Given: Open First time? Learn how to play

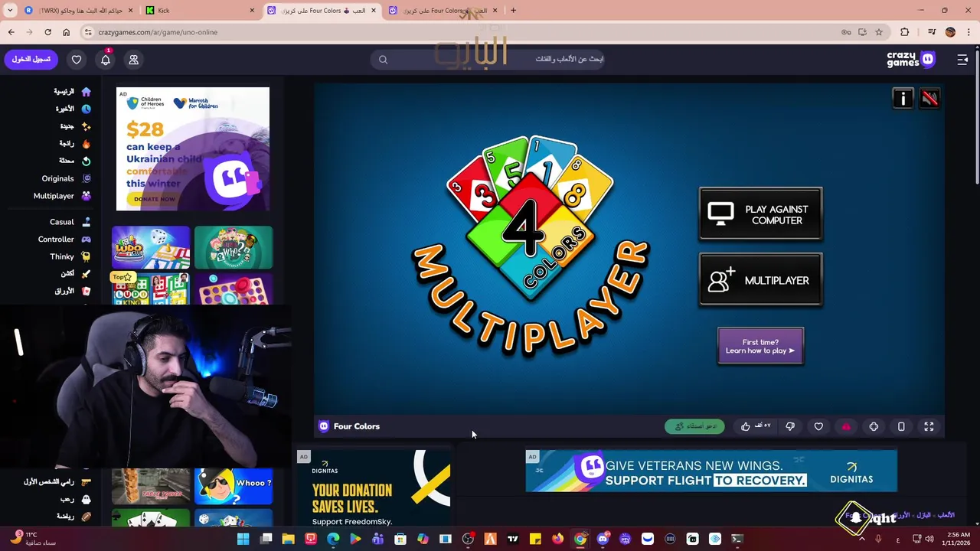Looking at the screenshot, I should pyautogui.click(x=760, y=346).
